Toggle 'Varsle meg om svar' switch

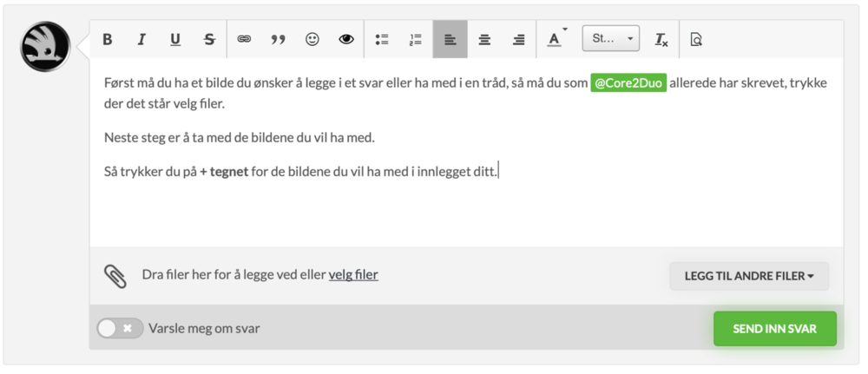(120, 329)
